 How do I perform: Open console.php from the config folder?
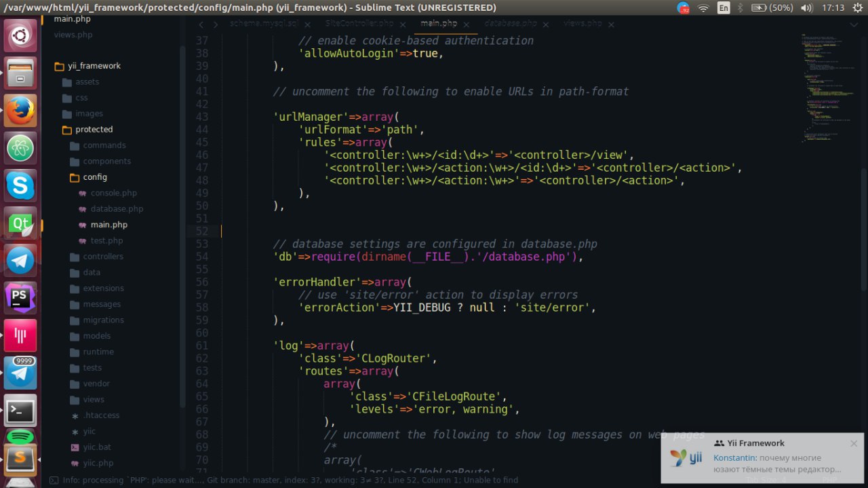pos(113,193)
